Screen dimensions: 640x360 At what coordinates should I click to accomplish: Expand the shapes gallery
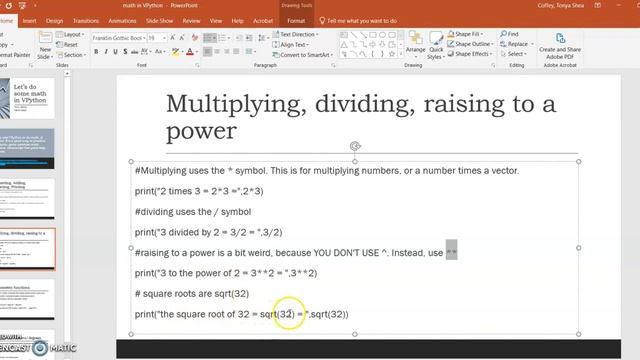pyautogui.click(x=401, y=54)
